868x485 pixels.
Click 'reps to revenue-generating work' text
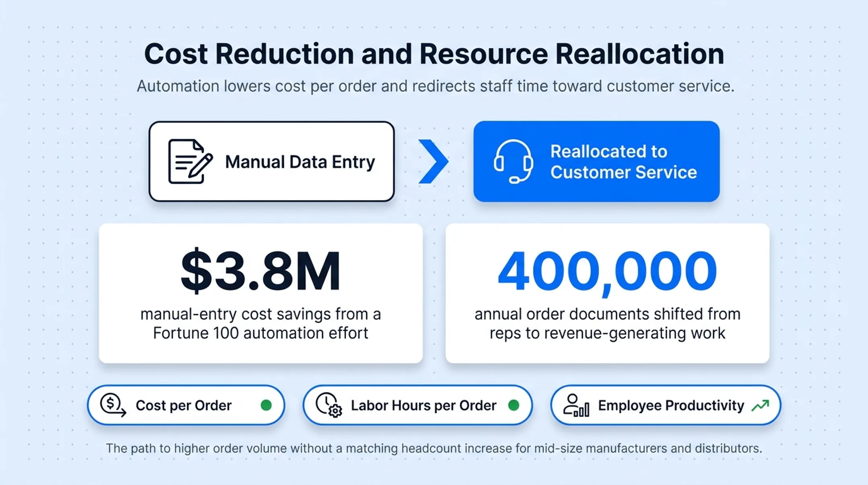607,333
